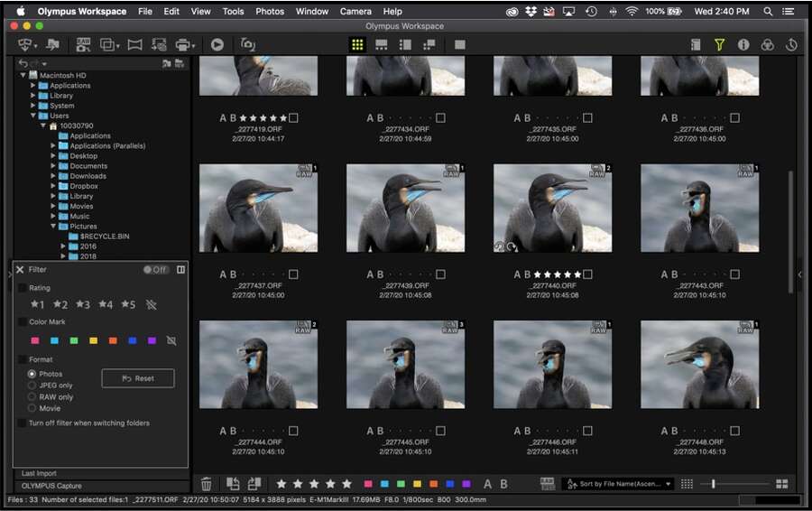The image size is (812, 511).
Task: Click the yellow filter funnel icon
Action: (x=719, y=44)
